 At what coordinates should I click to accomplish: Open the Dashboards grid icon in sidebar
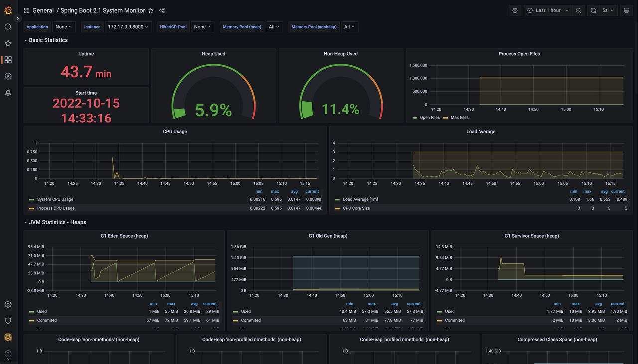tap(8, 60)
